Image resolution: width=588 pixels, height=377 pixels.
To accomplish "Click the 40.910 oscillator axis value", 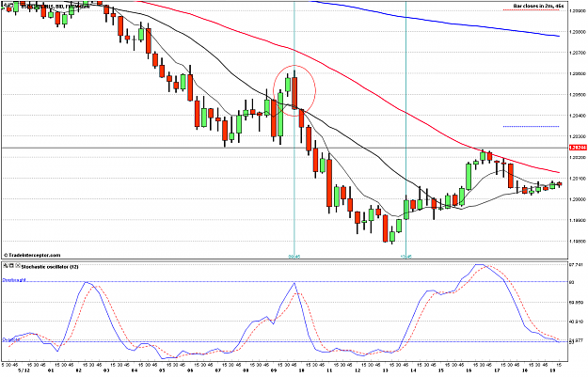I will click(x=576, y=322).
